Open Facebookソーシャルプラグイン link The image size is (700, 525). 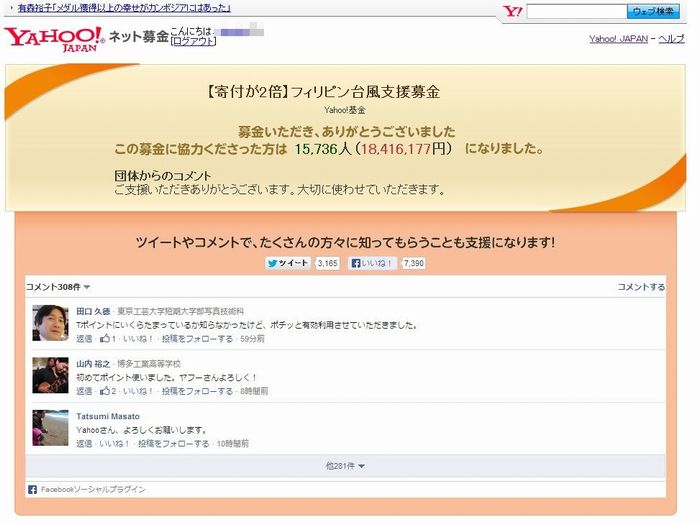click(x=93, y=490)
